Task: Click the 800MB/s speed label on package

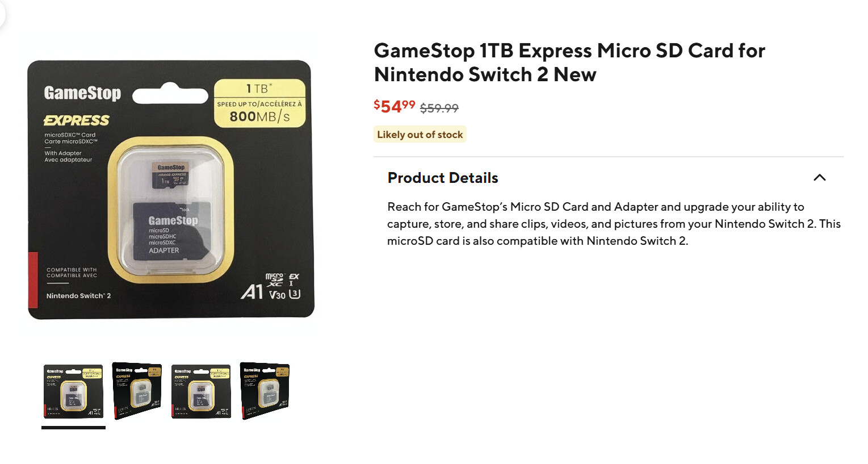Action: [259, 116]
